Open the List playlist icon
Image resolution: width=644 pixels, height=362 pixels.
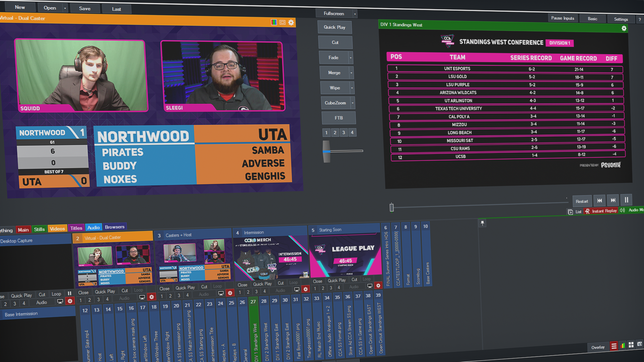click(x=570, y=212)
